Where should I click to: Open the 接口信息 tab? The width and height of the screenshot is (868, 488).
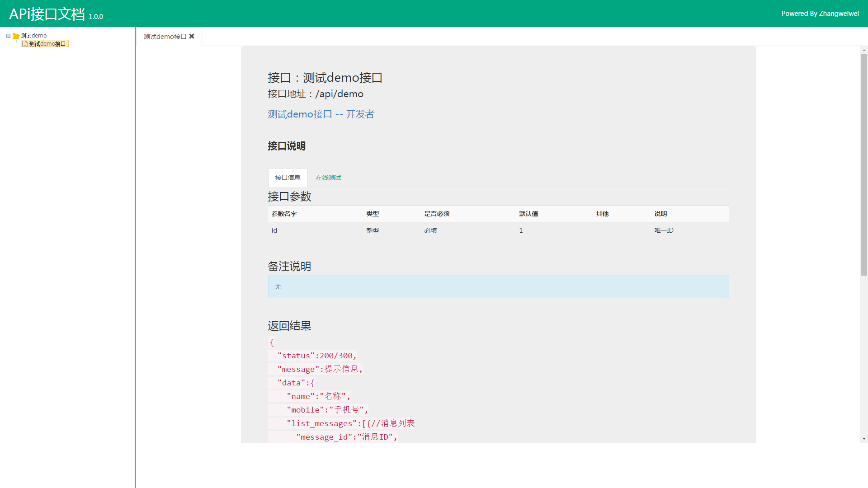pos(288,178)
